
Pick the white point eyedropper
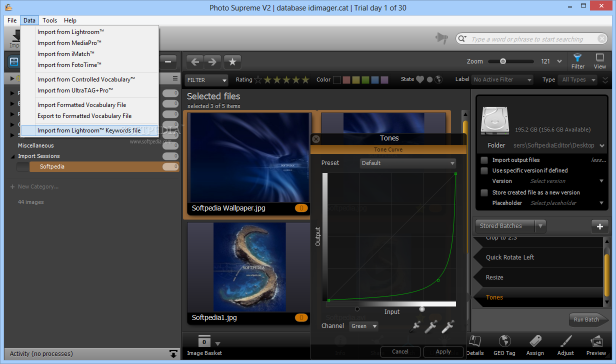pos(447,327)
